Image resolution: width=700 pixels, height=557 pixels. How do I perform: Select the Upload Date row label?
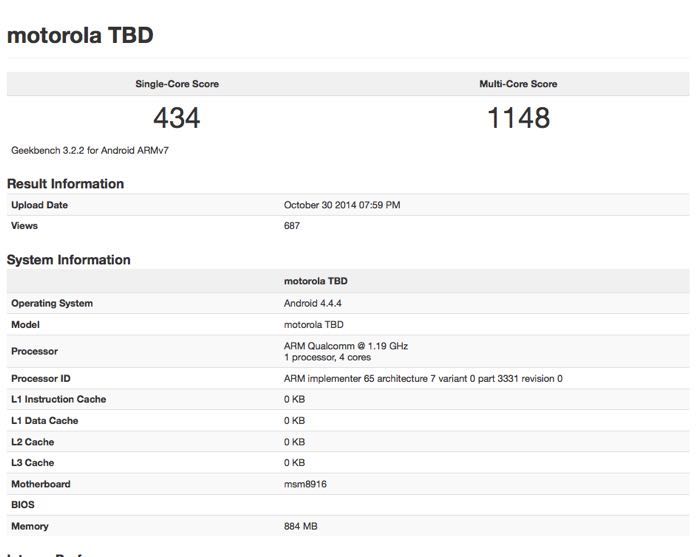tap(40, 205)
